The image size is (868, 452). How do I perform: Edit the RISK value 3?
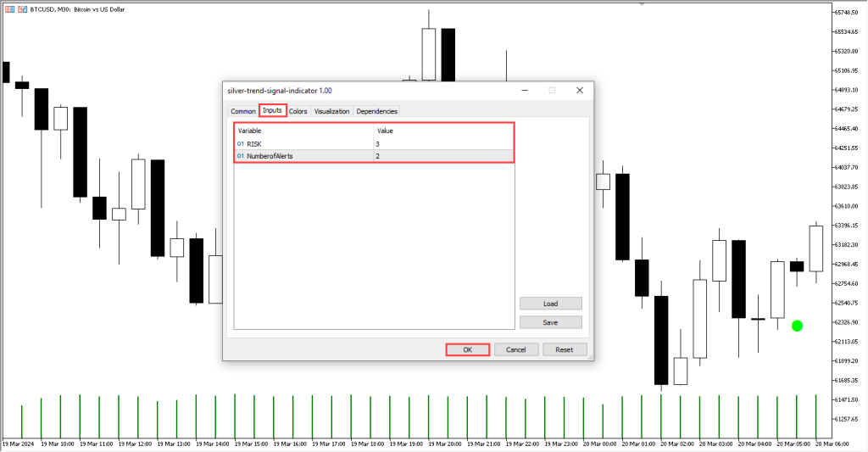(444, 144)
